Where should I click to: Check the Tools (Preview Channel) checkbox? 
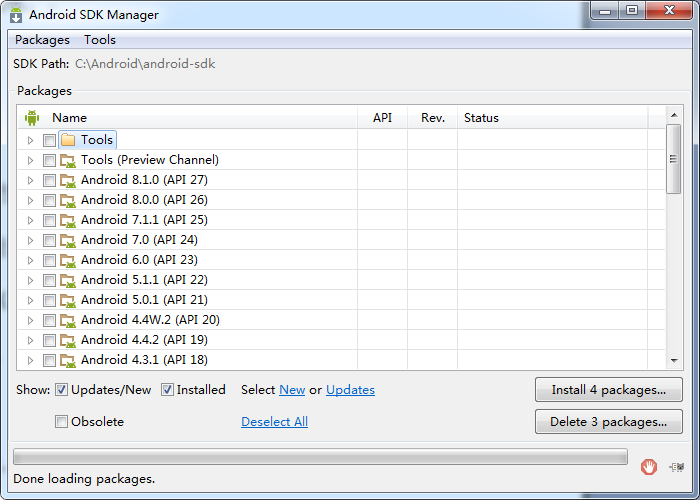pos(49,160)
